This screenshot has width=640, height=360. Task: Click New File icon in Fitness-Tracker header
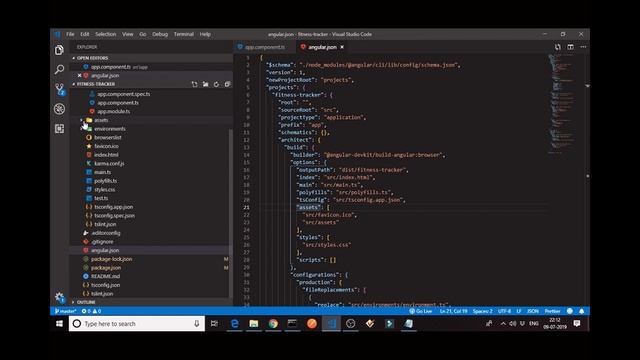click(194, 84)
